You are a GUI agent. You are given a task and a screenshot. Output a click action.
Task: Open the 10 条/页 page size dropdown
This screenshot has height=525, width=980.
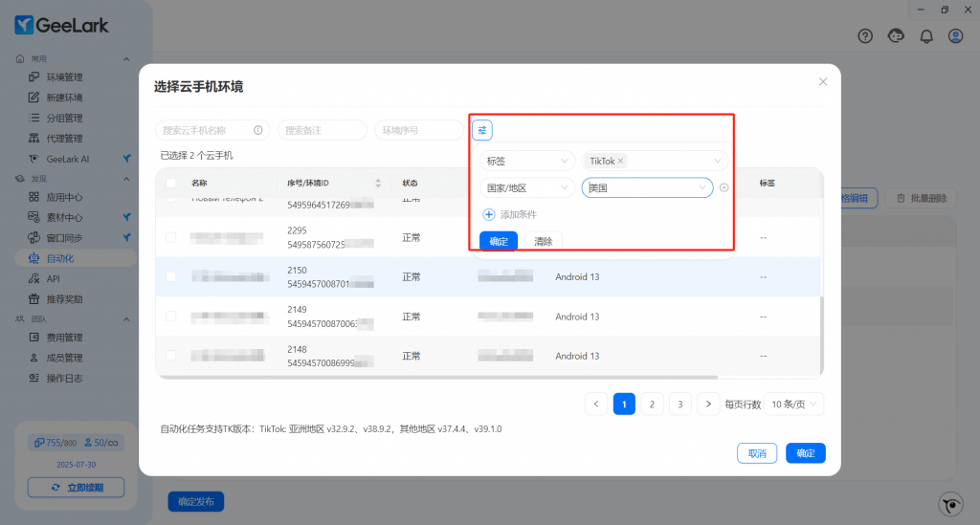[793, 404]
